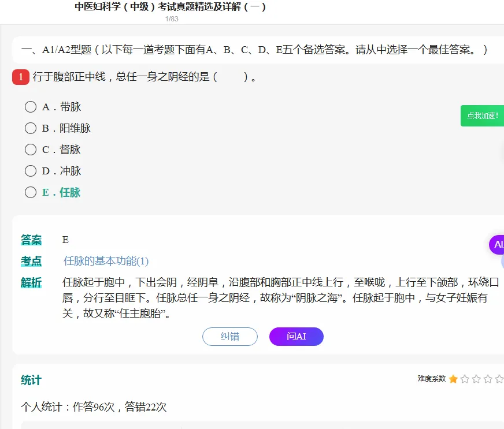Screen dimensions: 504x429
Task: Click the option text 阳维脉
Action: click(x=75, y=128)
